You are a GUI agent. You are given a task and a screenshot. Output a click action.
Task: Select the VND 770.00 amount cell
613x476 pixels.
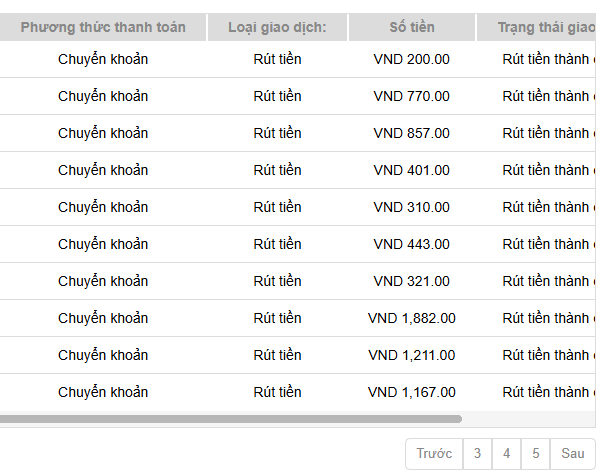412,96
